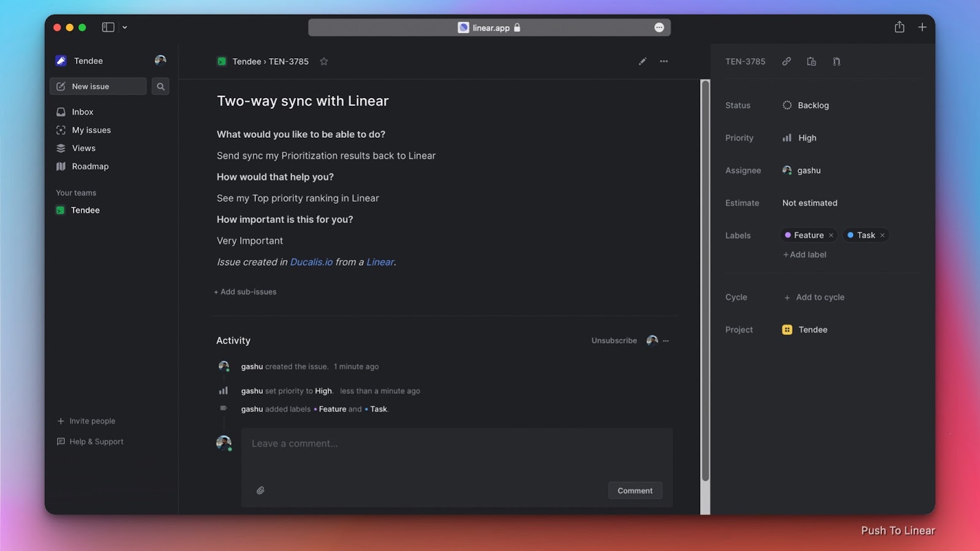The image size is (980, 551).
Task: Open issue more options ellipsis
Action: pyautogui.click(x=664, y=61)
